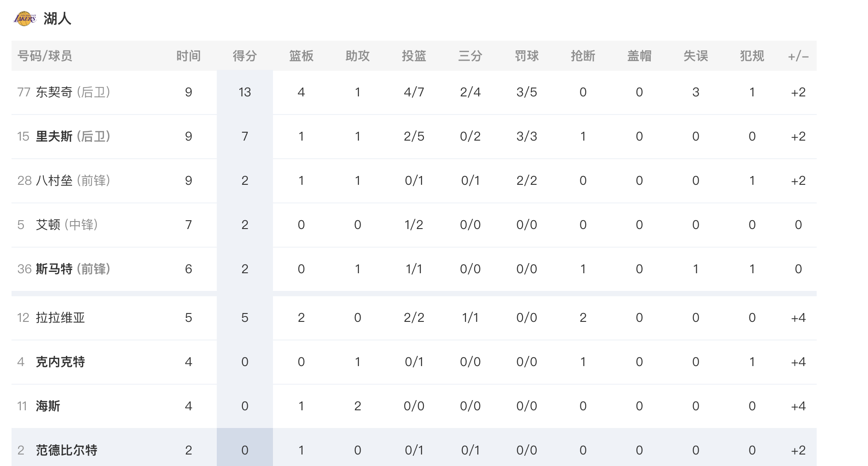Select the 范德比尔特 player row
This screenshot has height=466, width=868.
[x=414, y=447]
